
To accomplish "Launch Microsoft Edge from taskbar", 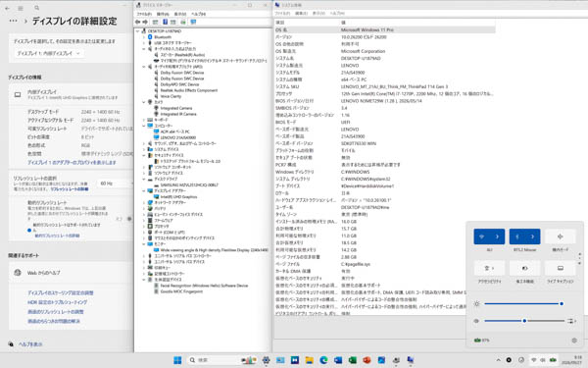I will pos(323,360).
